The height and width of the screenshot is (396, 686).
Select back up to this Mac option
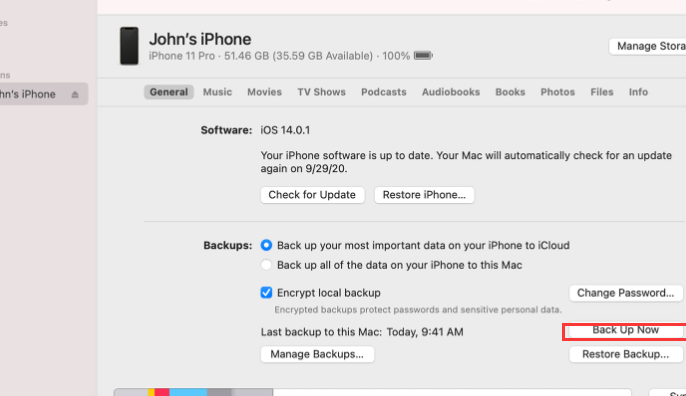(x=266, y=265)
